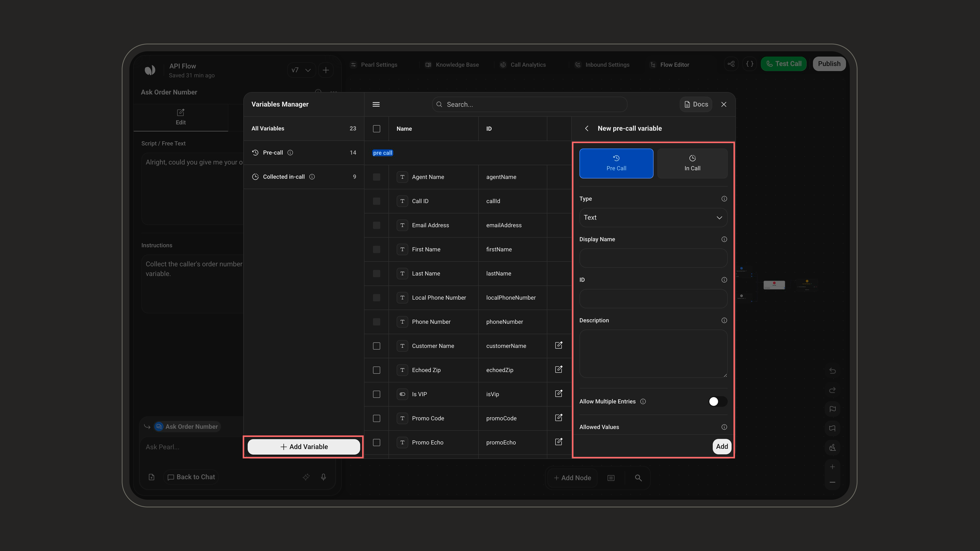Open the Docs link
This screenshot has width=980, height=551.
(x=696, y=104)
